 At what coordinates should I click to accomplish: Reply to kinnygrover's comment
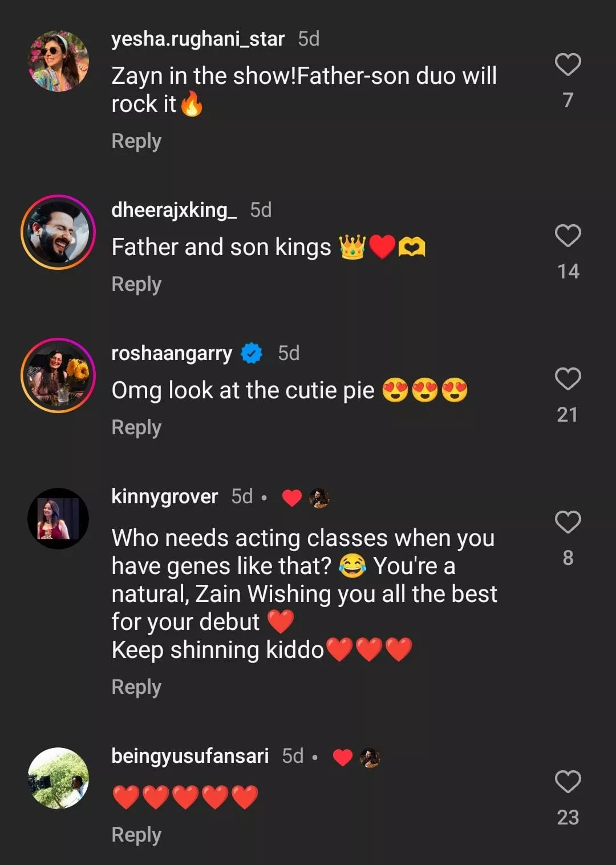pyautogui.click(x=136, y=687)
